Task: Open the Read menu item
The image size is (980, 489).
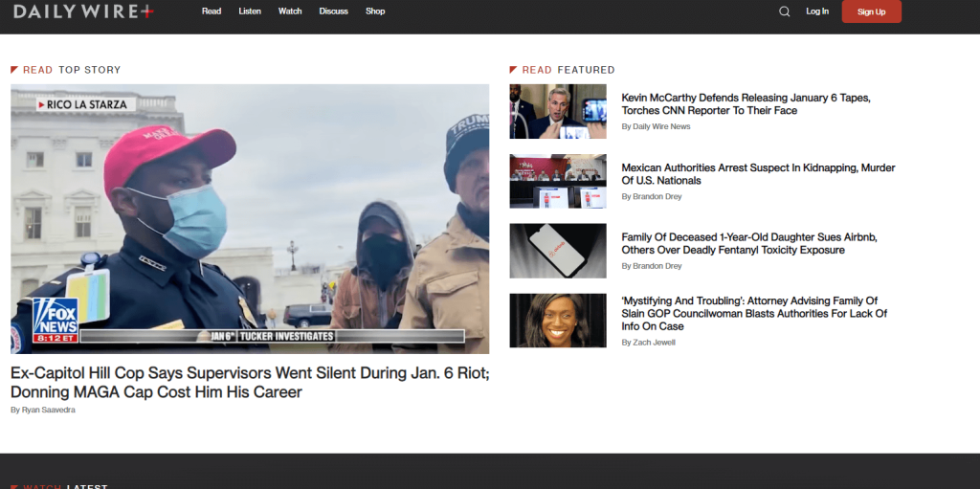Action: 212,11
